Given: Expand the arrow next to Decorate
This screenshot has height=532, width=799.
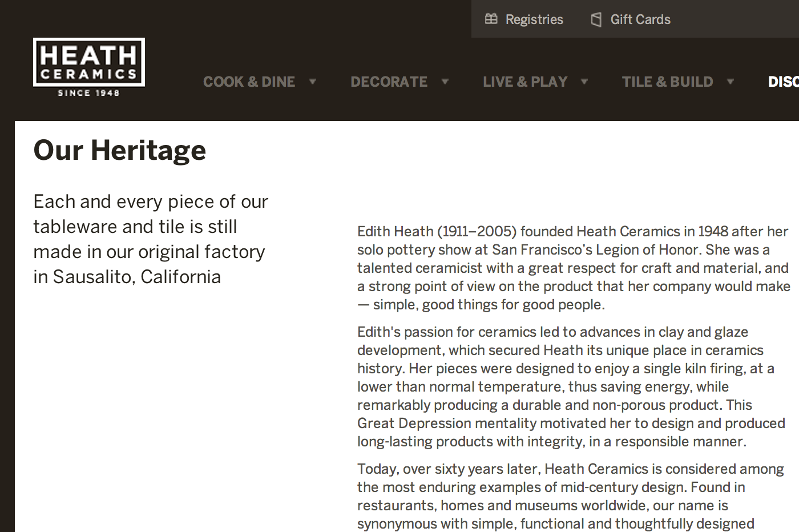Looking at the screenshot, I should 445,82.
